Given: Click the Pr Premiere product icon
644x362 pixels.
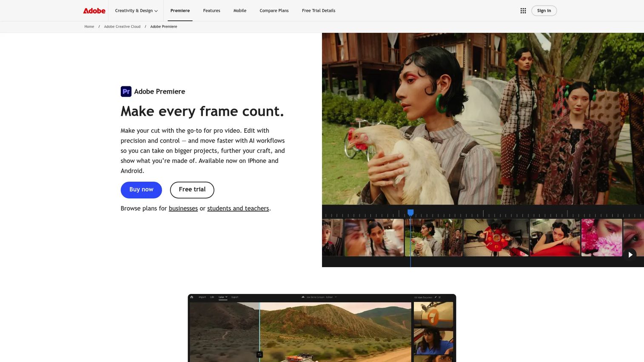Looking at the screenshot, I should pyautogui.click(x=126, y=91).
